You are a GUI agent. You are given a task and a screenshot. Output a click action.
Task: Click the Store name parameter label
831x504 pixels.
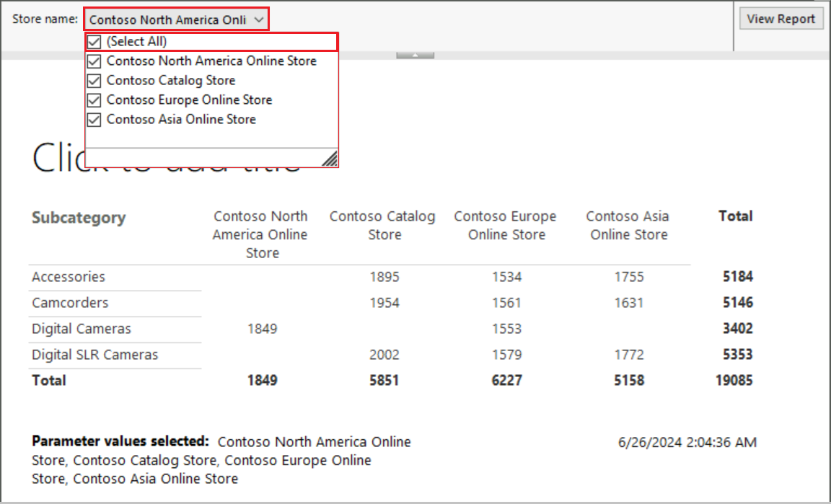click(x=45, y=19)
